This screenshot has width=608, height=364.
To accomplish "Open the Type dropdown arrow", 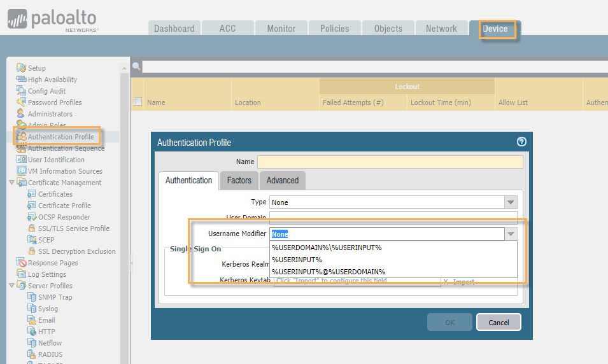I will point(511,202).
